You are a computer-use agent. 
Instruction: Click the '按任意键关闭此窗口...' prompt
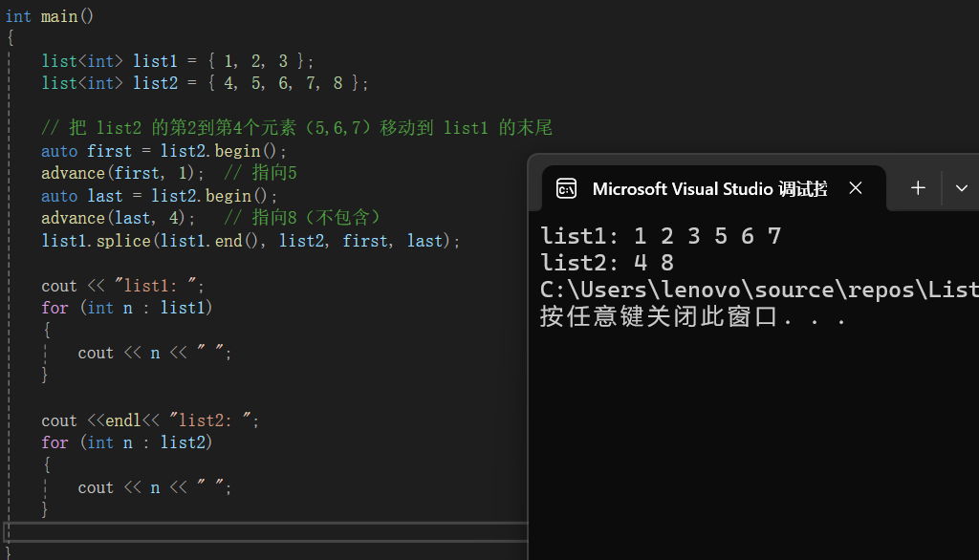click(693, 316)
